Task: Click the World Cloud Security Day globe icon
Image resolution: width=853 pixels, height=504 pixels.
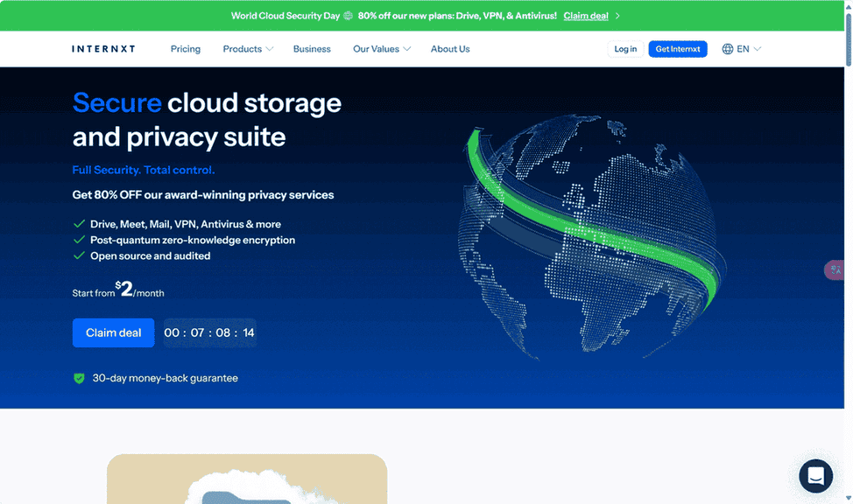Action: (x=348, y=16)
